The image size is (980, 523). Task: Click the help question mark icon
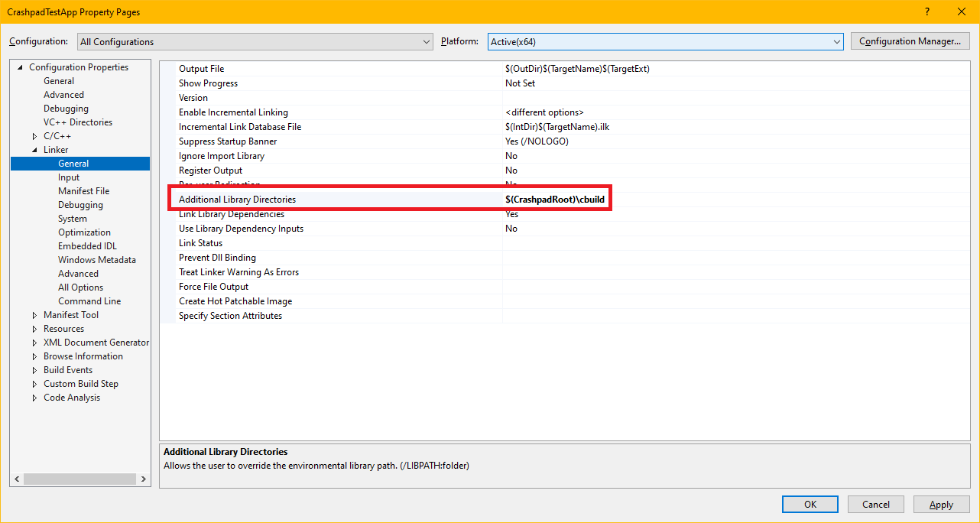coord(927,11)
